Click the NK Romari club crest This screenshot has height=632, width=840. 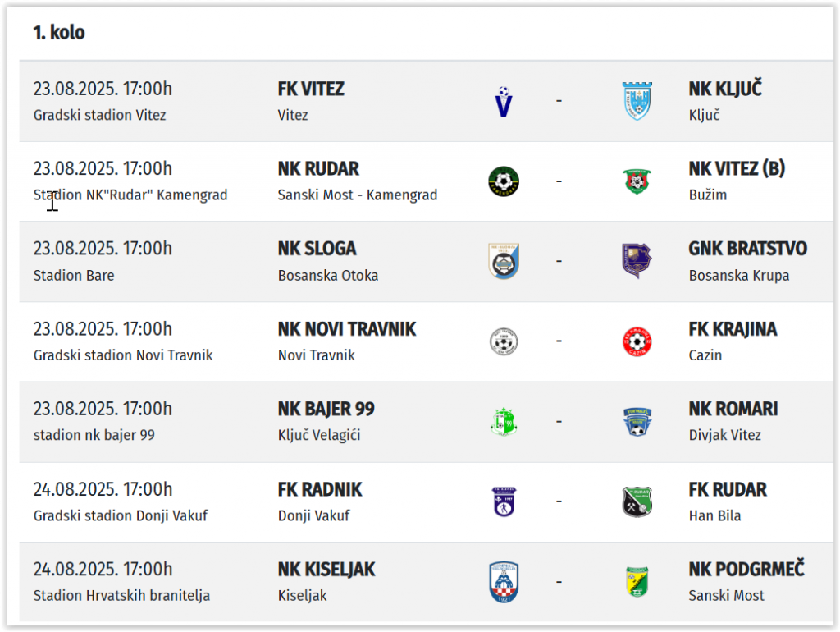637,421
